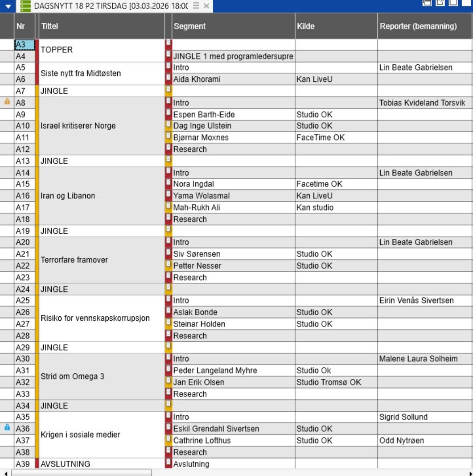Click the yellow script icon on row A13 JINGLE
The width and height of the screenshot is (473, 476).
168,159
